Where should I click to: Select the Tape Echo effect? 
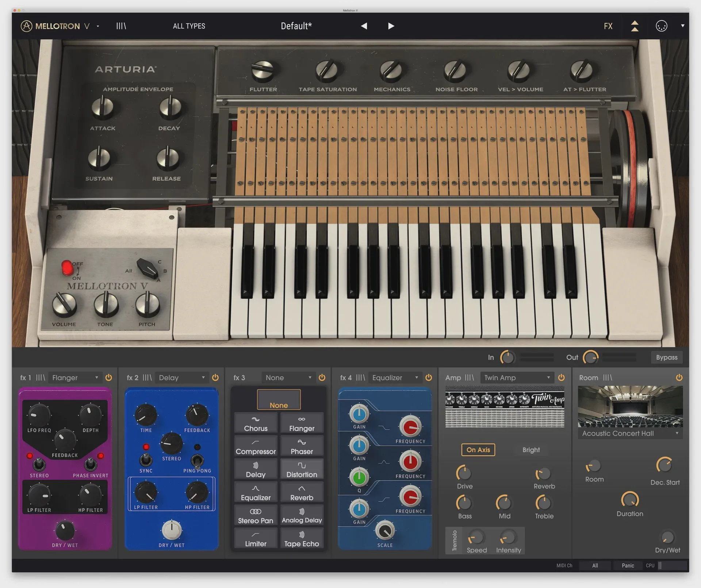click(x=302, y=539)
